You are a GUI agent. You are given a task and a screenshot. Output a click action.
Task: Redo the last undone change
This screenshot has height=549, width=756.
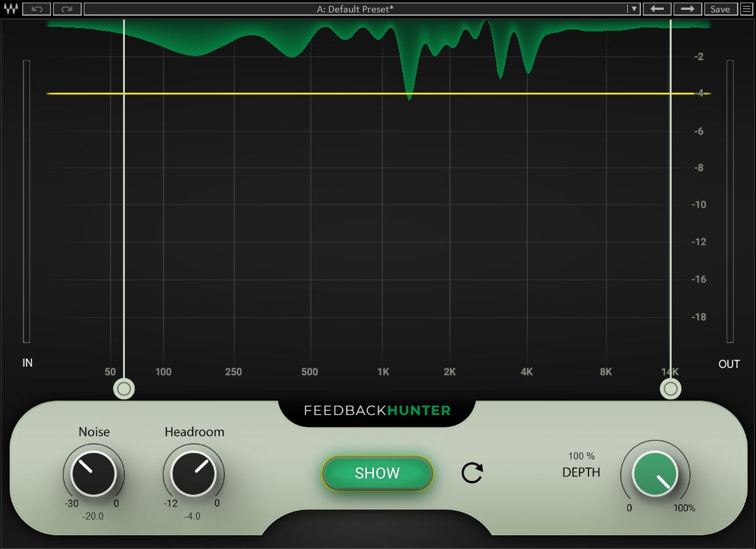[x=67, y=9]
